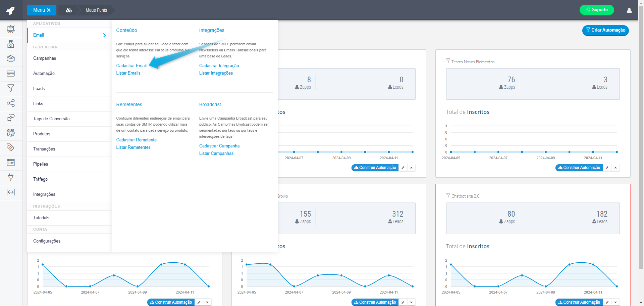This screenshot has width=644, height=306.
Task: Click the share nodes sidebar icon
Action: (11, 103)
